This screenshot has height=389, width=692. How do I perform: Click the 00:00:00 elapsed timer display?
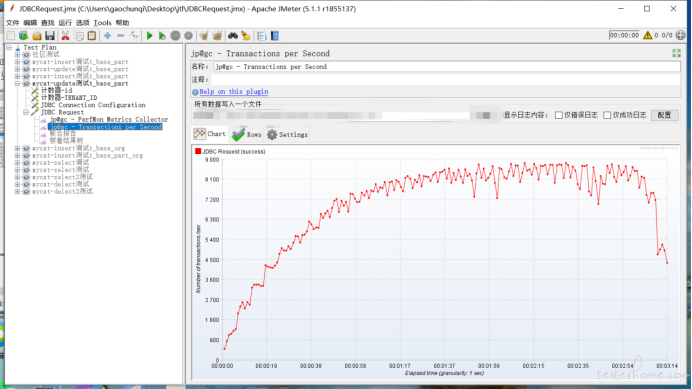tap(624, 35)
